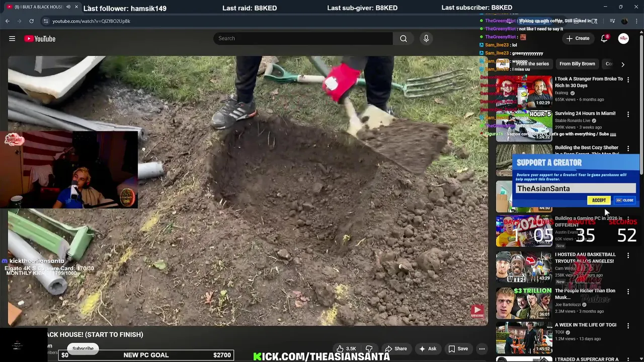This screenshot has height=362, width=644.
Task: Open more actions ellipsis under the video
Action: click(x=481, y=348)
